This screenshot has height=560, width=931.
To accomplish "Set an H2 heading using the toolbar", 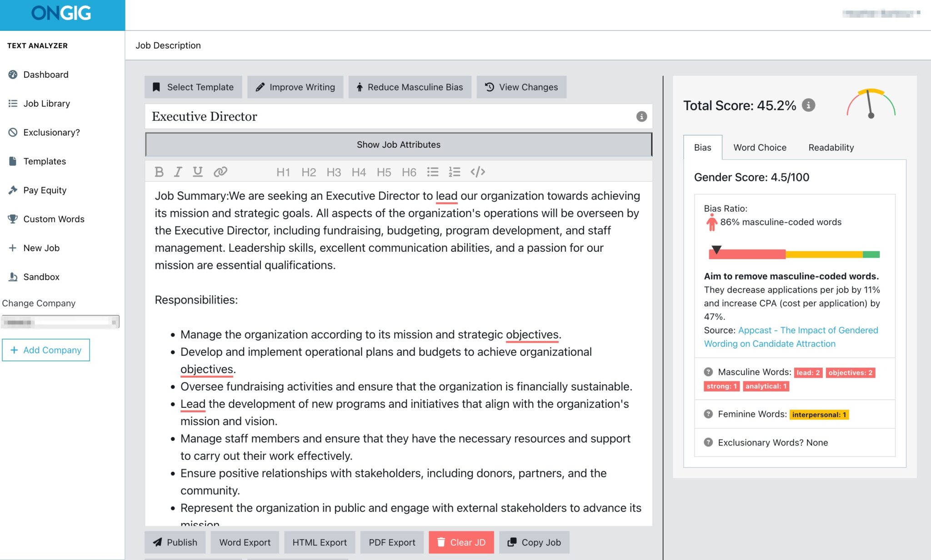I will click(x=308, y=172).
